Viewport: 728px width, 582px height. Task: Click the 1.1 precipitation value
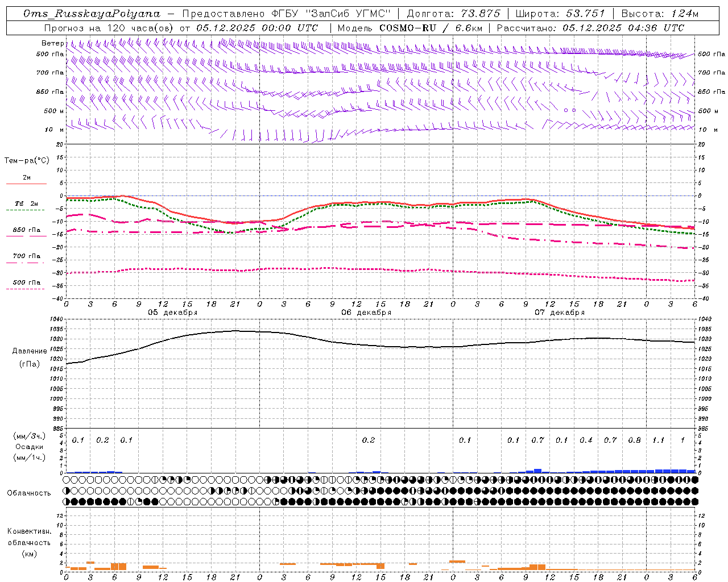(x=658, y=440)
